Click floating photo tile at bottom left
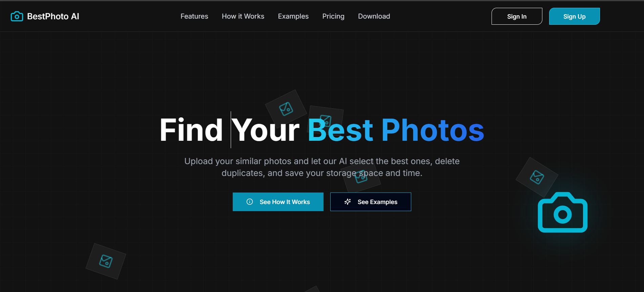Screen dimensions: 644x292 [106, 261]
